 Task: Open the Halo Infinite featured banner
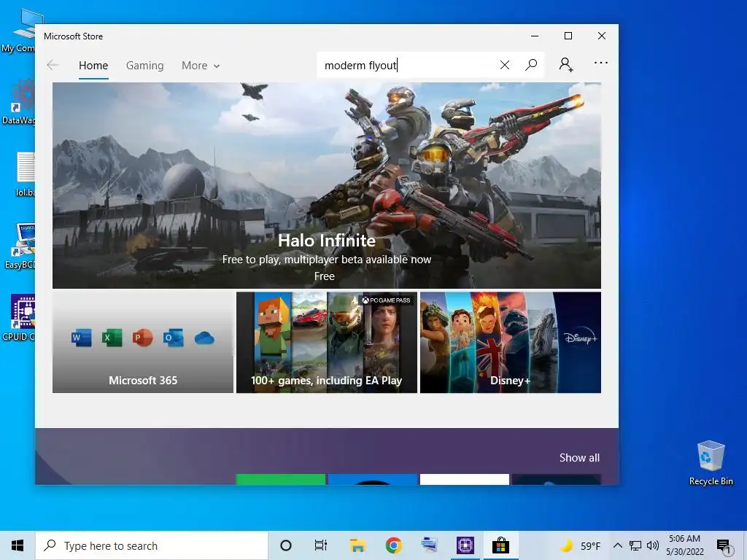(x=327, y=185)
